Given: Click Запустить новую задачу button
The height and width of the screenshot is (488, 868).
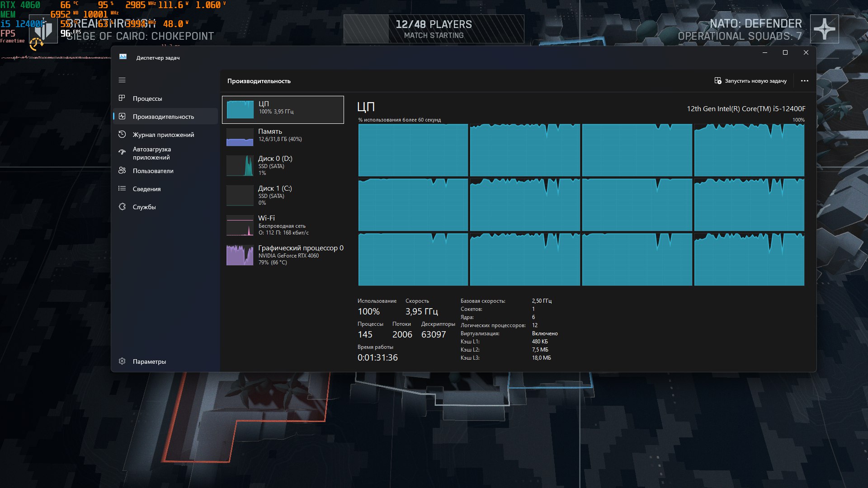Looking at the screenshot, I should click(750, 81).
